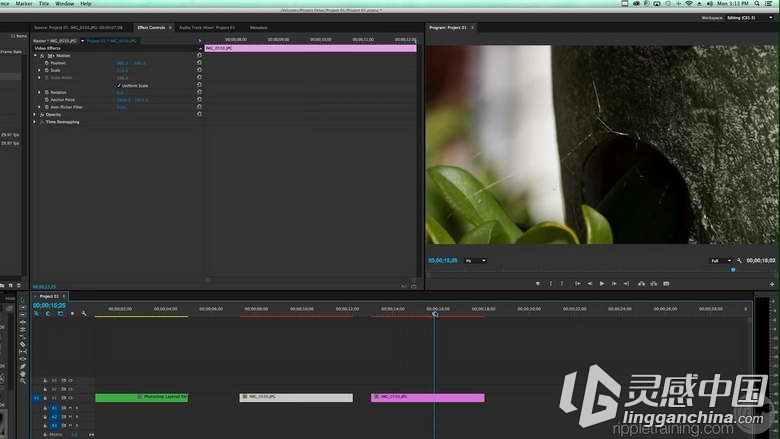Open Timeline Display Settings wrench
This screenshot has height=439, width=780.
(84, 314)
